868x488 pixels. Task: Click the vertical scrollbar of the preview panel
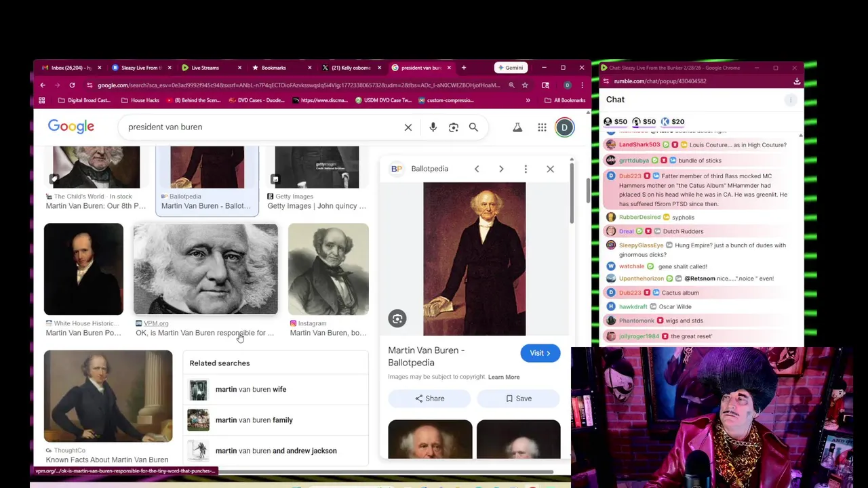click(571, 193)
